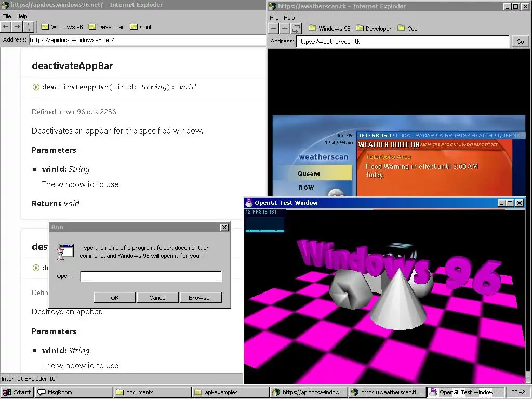Click the Queens tab in weatherscan sidebar
Image resolution: width=532 pixels, height=399 pixels.
click(313, 173)
